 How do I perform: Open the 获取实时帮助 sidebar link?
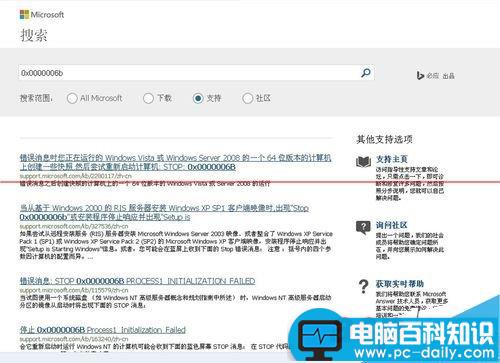coord(400,284)
